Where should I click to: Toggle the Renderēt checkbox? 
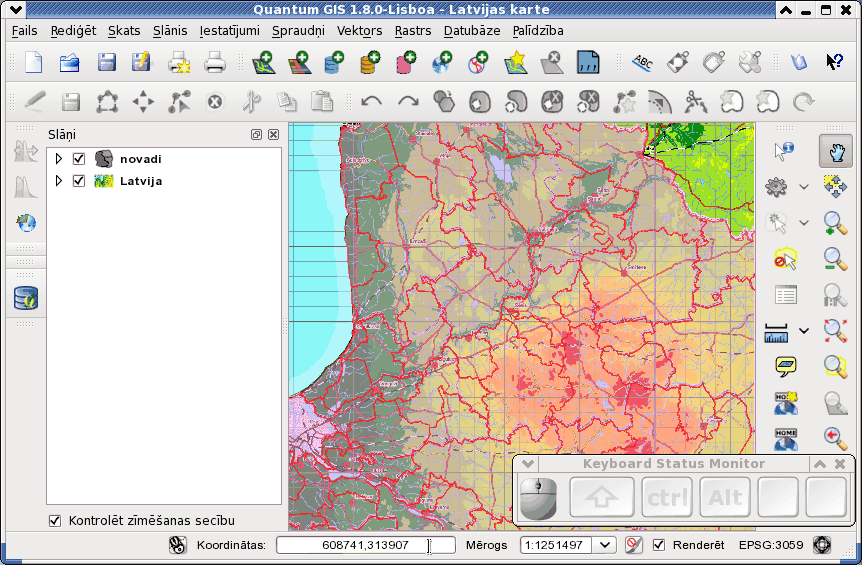[x=659, y=545]
